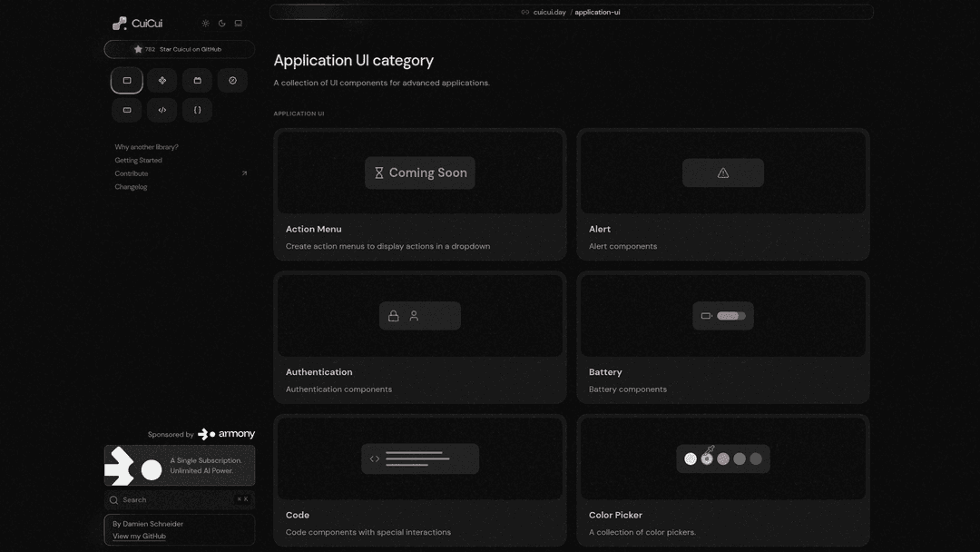The image size is (980, 552).
Task: Open the Getting Started page
Action: (139, 160)
